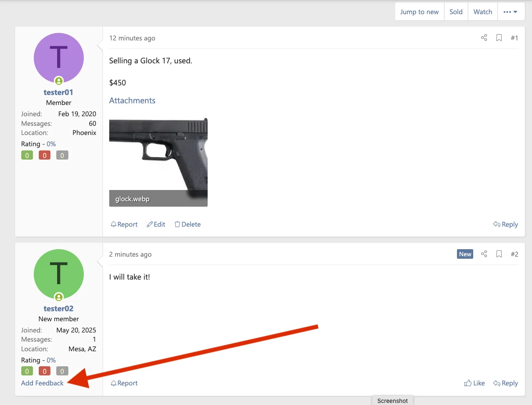
Task: Click tester01's purple avatar
Action: [x=59, y=58]
